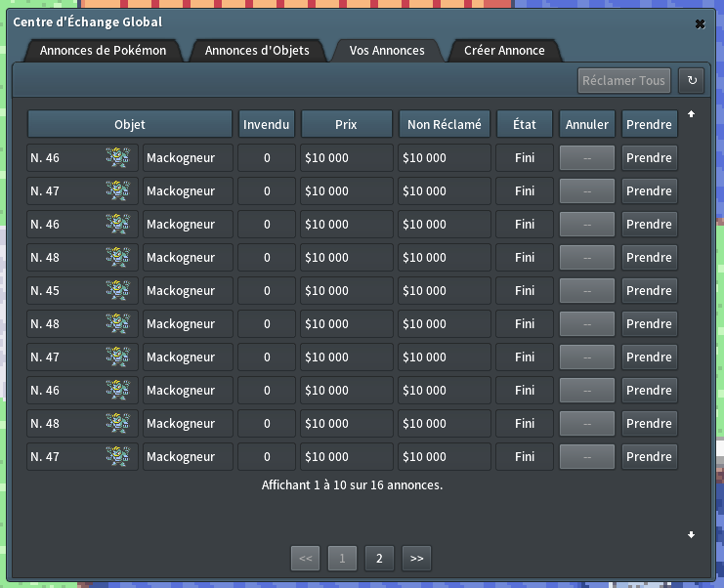Go to the first page with the << button
This screenshot has width=724, height=588.
click(x=305, y=558)
